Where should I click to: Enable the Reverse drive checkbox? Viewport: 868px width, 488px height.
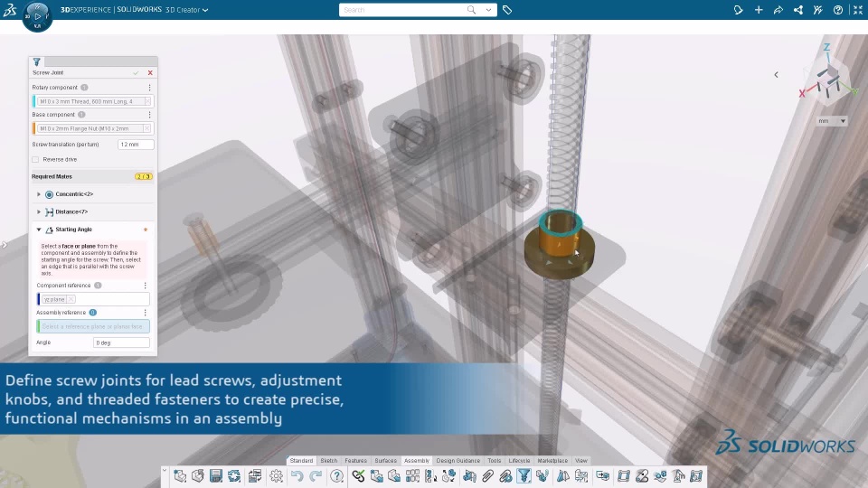[35, 159]
